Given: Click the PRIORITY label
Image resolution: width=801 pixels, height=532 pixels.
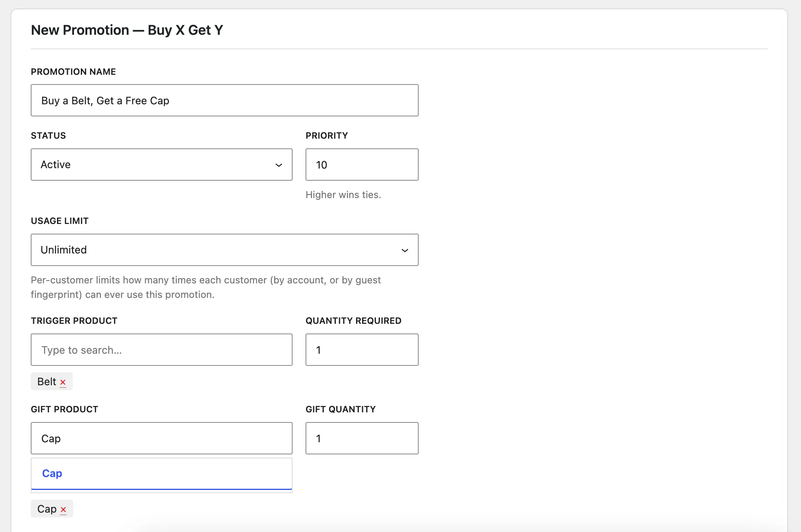Looking at the screenshot, I should (x=327, y=135).
